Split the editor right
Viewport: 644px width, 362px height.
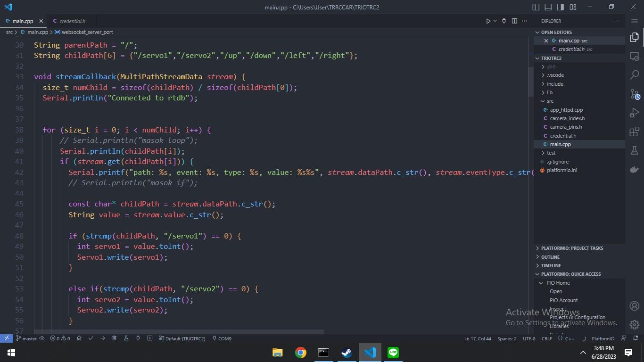(514, 21)
